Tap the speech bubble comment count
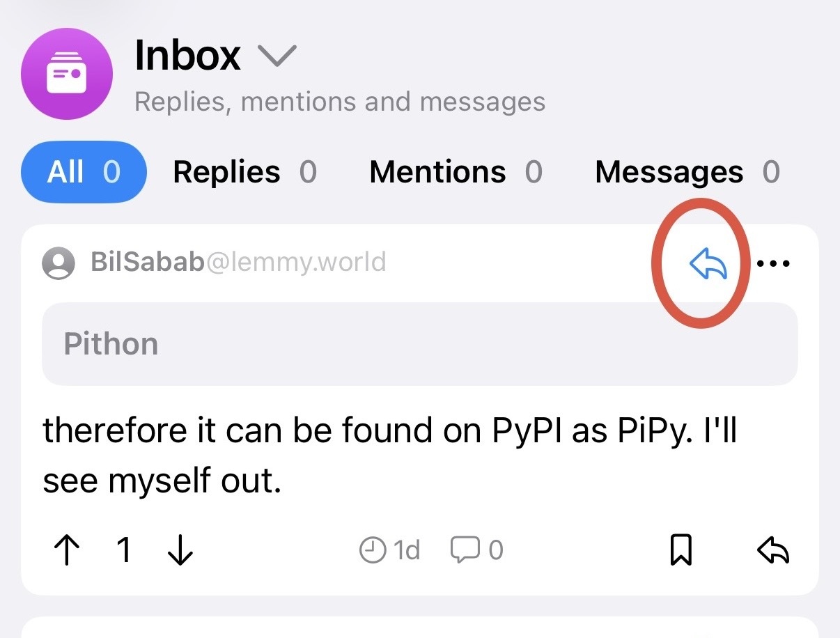Viewport: 840px width, 638px height. [476, 551]
